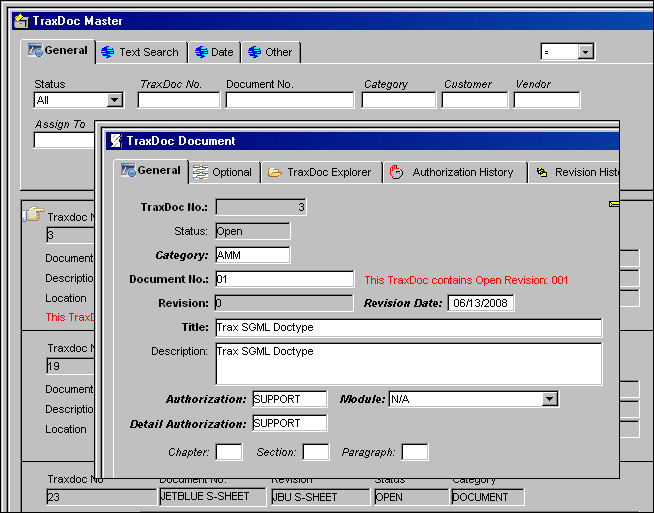Select Traxdoc No 23 in Master list

[102, 497]
